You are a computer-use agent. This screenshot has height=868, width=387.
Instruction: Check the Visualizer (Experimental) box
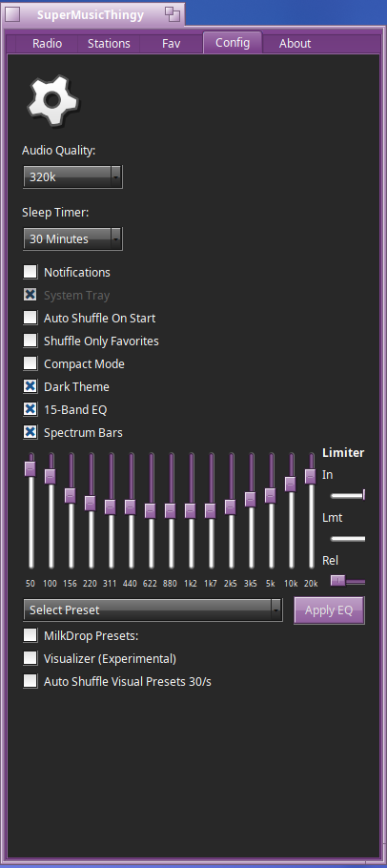(x=31, y=658)
